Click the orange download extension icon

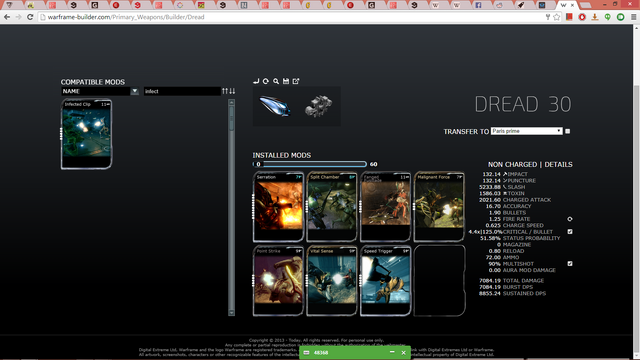click(x=595, y=17)
